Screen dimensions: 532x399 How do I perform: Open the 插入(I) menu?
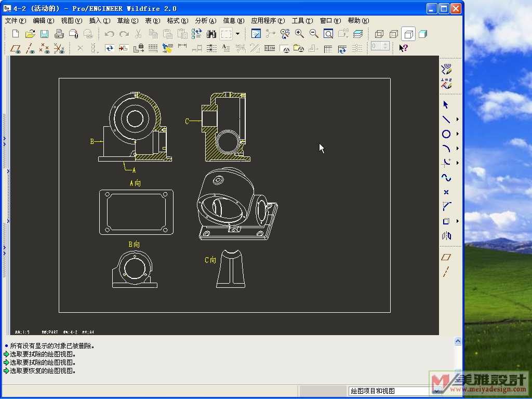tap(100, 21)
